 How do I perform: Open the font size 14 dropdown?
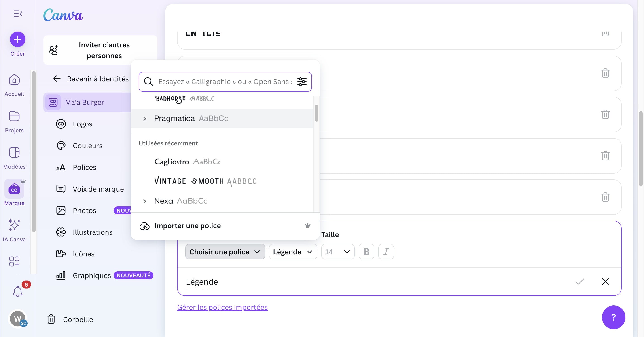click(337, 252)
